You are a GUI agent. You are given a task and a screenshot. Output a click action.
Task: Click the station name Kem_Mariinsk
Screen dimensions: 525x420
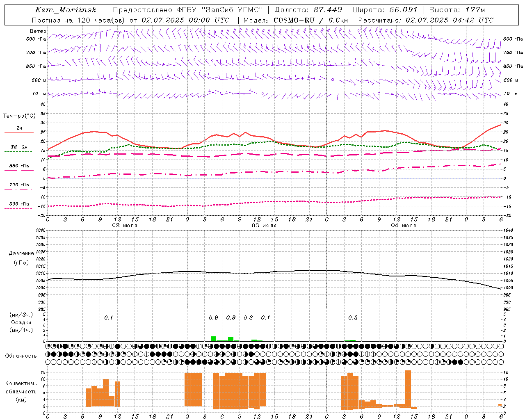(66, 10)
